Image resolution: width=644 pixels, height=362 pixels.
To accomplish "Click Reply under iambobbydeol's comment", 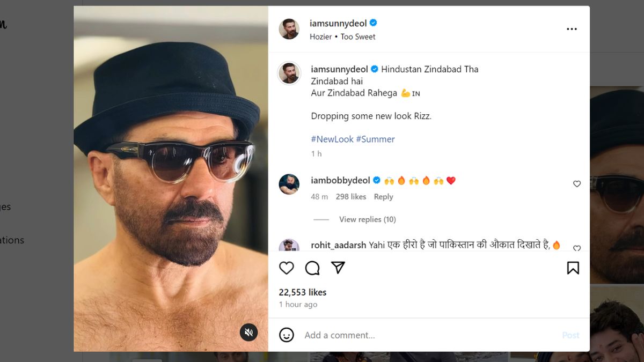I will [383, 197].
